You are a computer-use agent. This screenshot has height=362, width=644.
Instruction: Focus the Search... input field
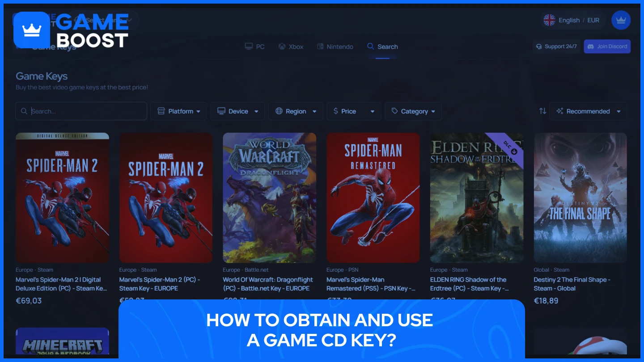click(81, 111)
